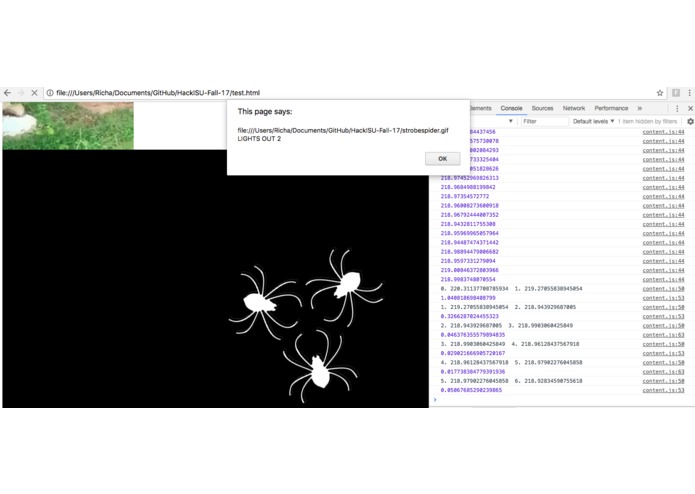Screen dimensions: 695x494
Task: Open content.js:50 link for row starting '0. 220.311'
Action: (x=663, y=288)
